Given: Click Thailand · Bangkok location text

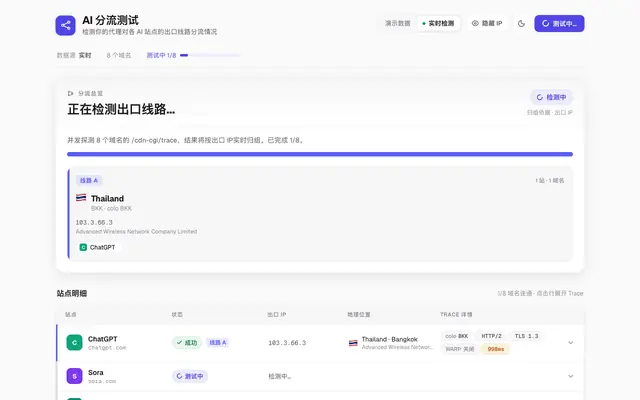Looking at the screenshot, I should click(x=389, y=339).
